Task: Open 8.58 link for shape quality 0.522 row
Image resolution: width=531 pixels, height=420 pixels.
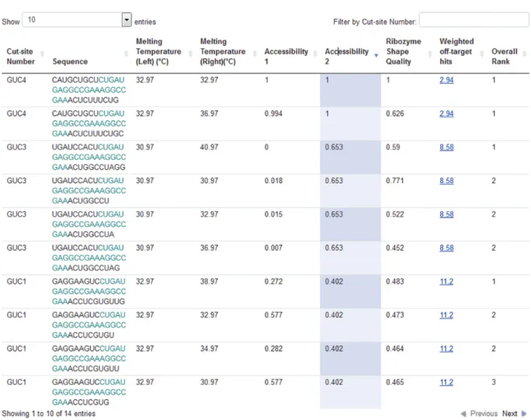Action: pos(446,214)
